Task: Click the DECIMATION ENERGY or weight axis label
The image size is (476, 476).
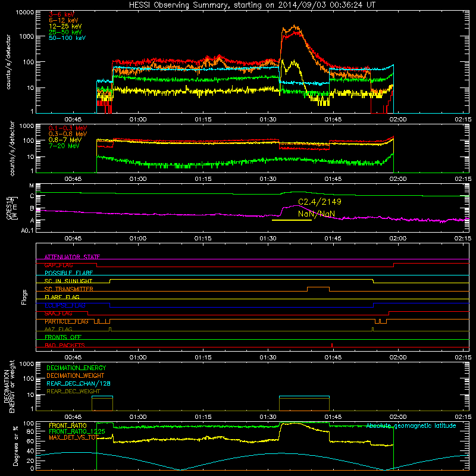Action: pyautogui.click(x=9, y=386)
